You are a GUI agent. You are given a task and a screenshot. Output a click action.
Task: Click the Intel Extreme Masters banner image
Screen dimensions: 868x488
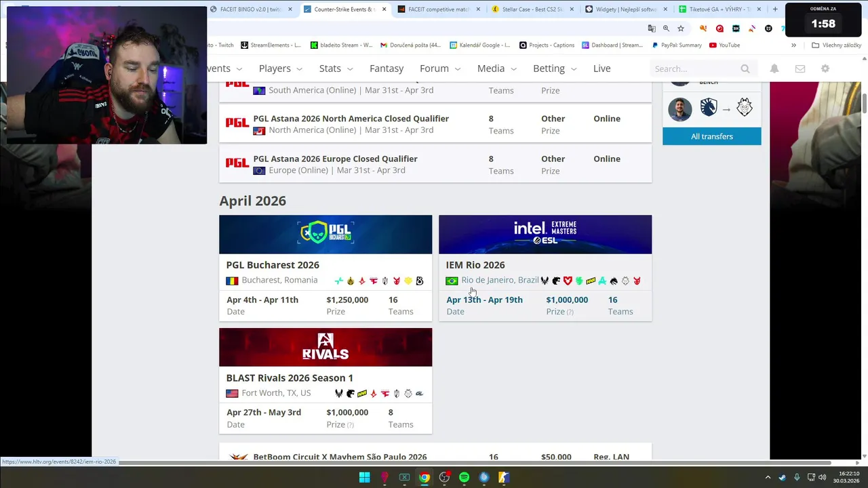(x=545, y=235)
